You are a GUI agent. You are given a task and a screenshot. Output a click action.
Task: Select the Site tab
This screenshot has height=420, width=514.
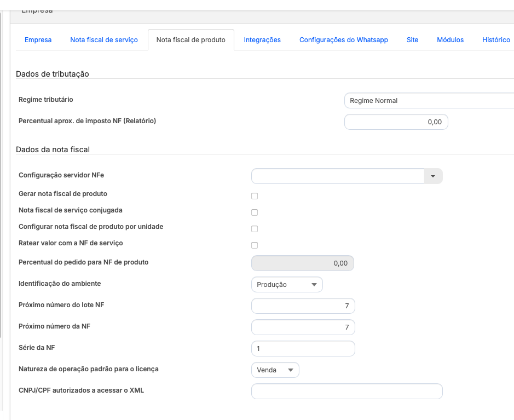(x=413, y=40)
